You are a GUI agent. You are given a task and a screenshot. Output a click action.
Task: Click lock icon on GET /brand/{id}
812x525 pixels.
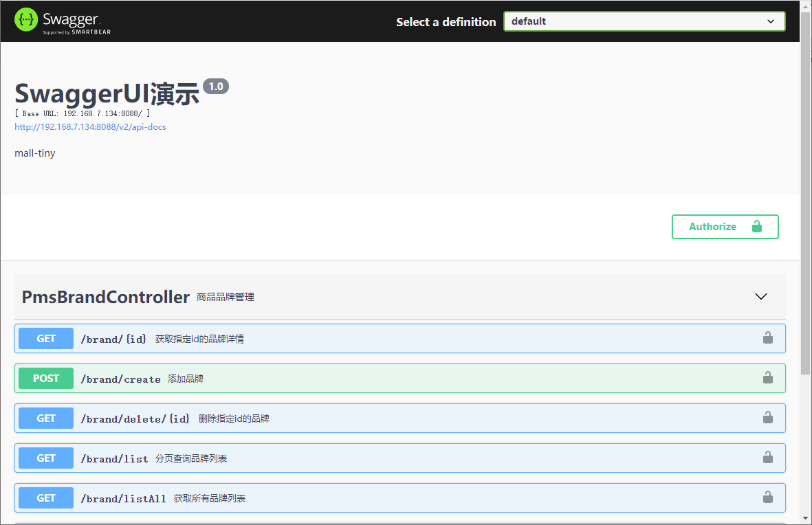tap(767, 338)
